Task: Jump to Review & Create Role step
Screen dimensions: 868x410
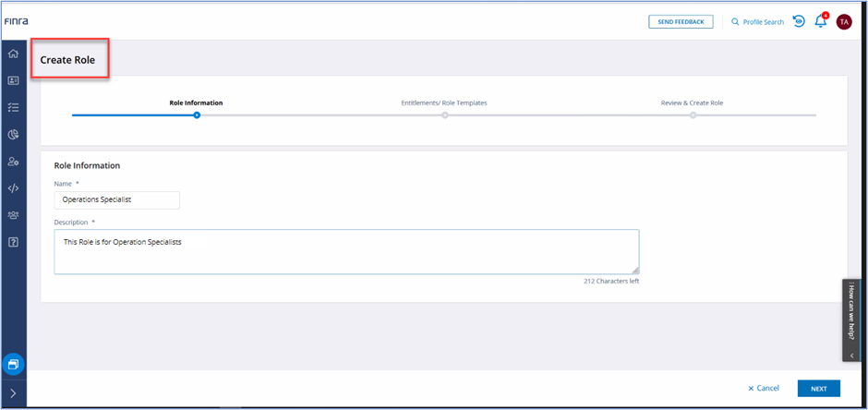Action: click(692, 115)
